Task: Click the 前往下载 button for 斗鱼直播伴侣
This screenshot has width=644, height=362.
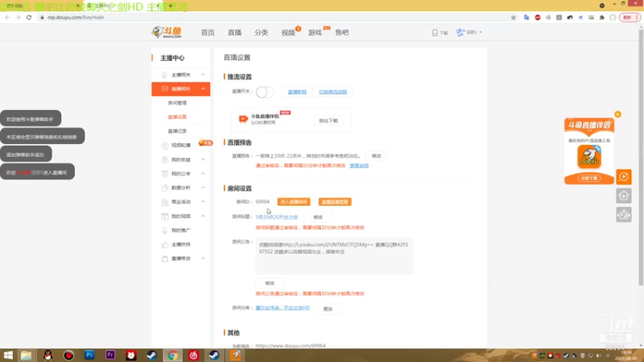Action: pyautogui.click(x=328, y=121)
